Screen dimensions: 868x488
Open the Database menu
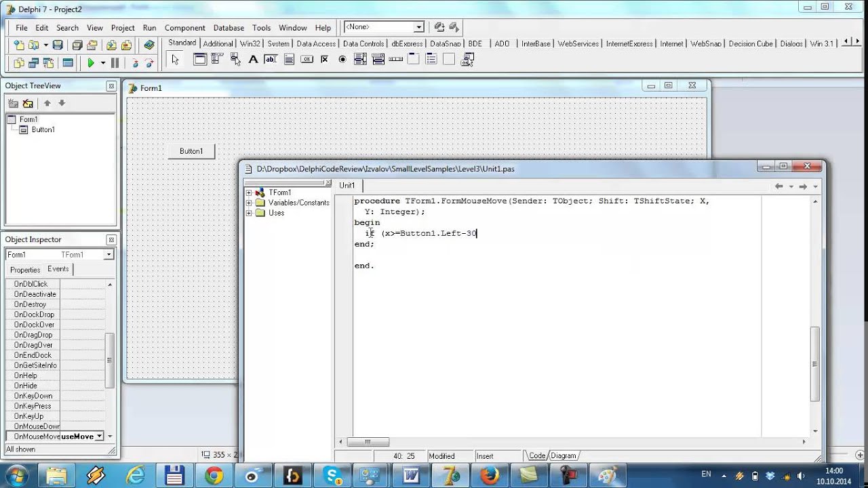229,28
